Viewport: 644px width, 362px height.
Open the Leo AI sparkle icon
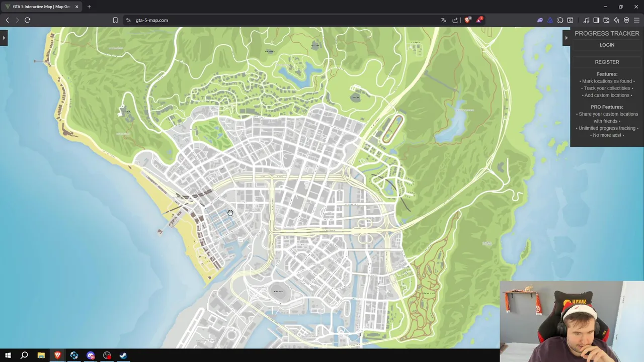(616, 20)
